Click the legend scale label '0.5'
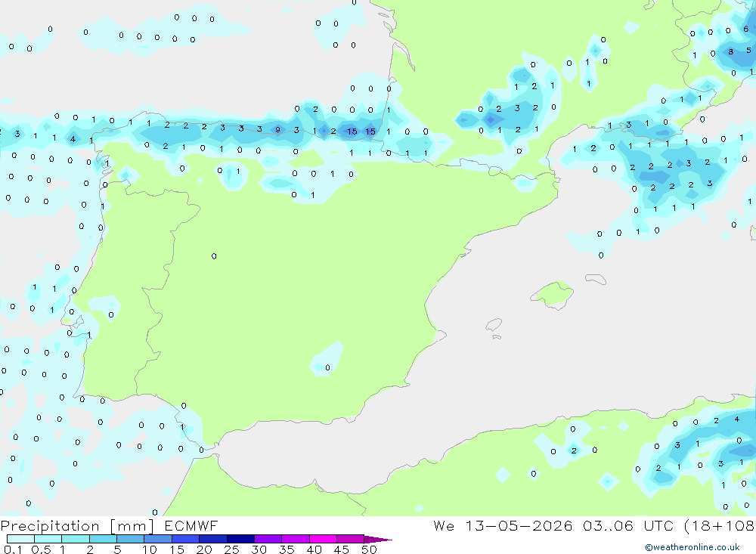This screenshot has width=756, height=554. pos(41,549)
